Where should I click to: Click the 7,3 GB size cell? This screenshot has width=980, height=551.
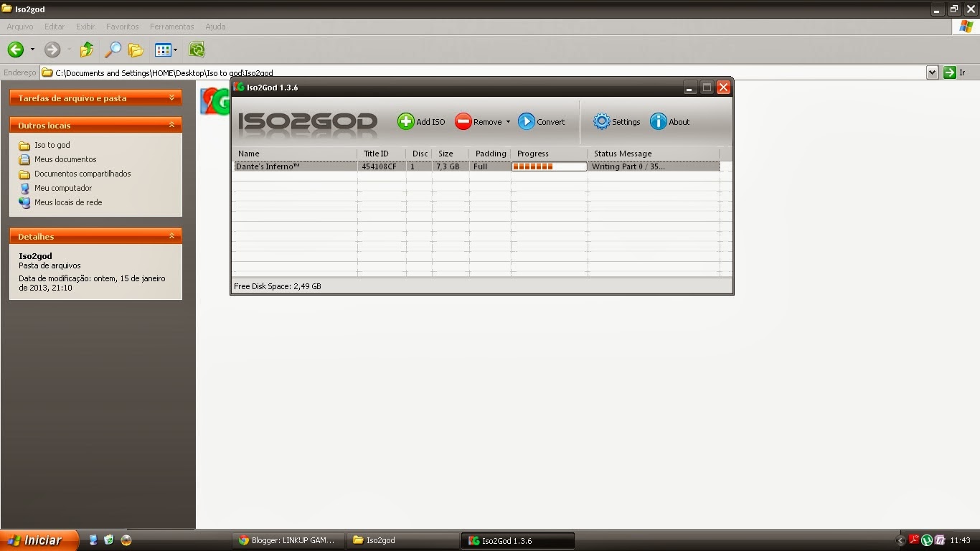point(447,166)
